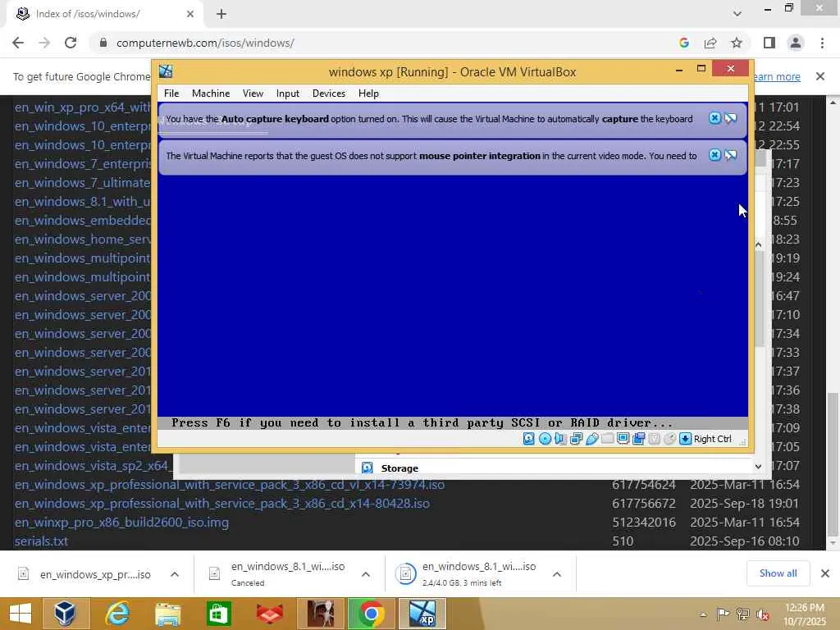840x630 pixels.
Task: Click the VirtualBox Manager details scrollbar thumb
Action: click(759, 300)
